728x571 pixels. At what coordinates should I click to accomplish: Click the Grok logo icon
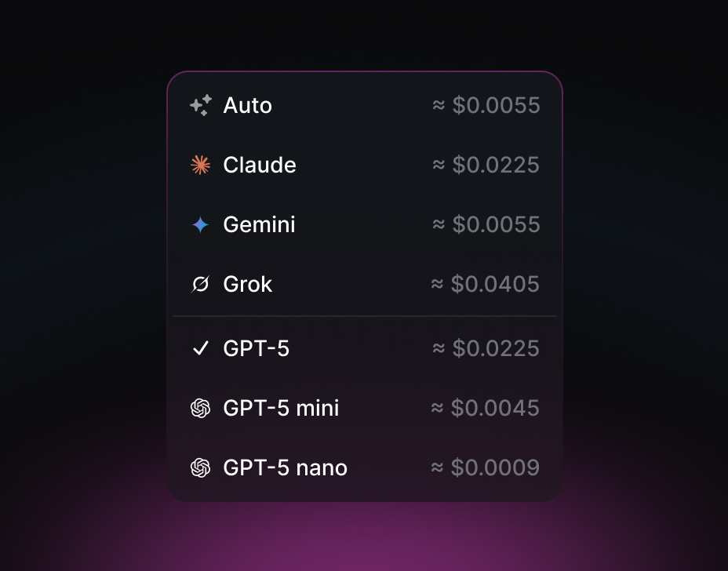coord(200,284)
